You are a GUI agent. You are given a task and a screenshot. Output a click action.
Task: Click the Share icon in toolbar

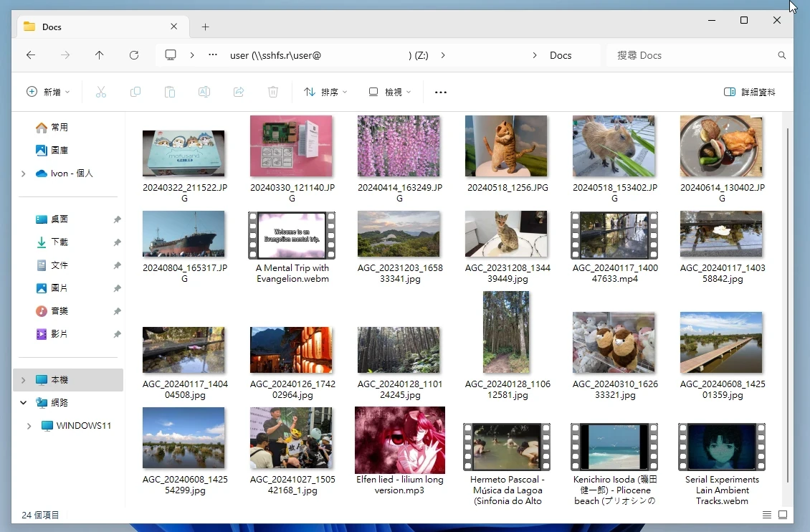239,92
